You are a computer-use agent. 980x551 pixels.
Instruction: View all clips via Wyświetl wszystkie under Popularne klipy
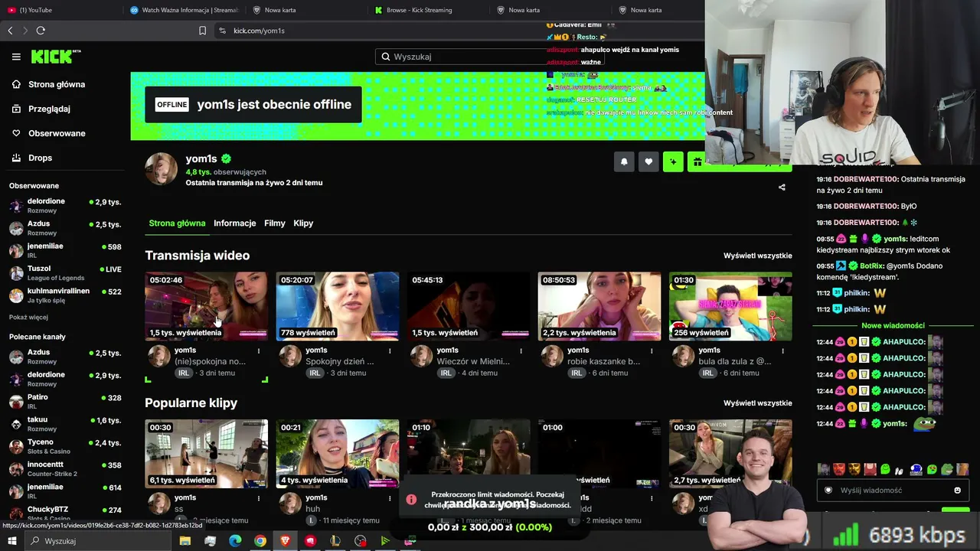758,403
